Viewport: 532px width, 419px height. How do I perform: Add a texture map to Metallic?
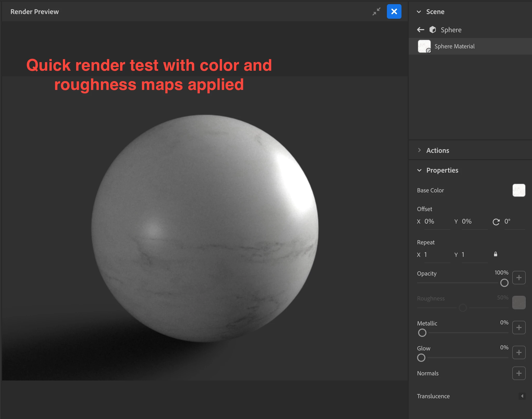point(519,328)
